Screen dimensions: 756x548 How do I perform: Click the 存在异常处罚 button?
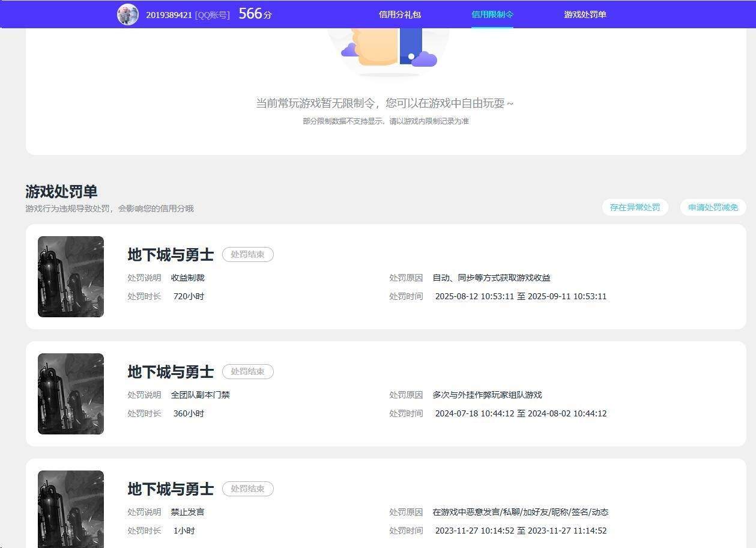635,207
